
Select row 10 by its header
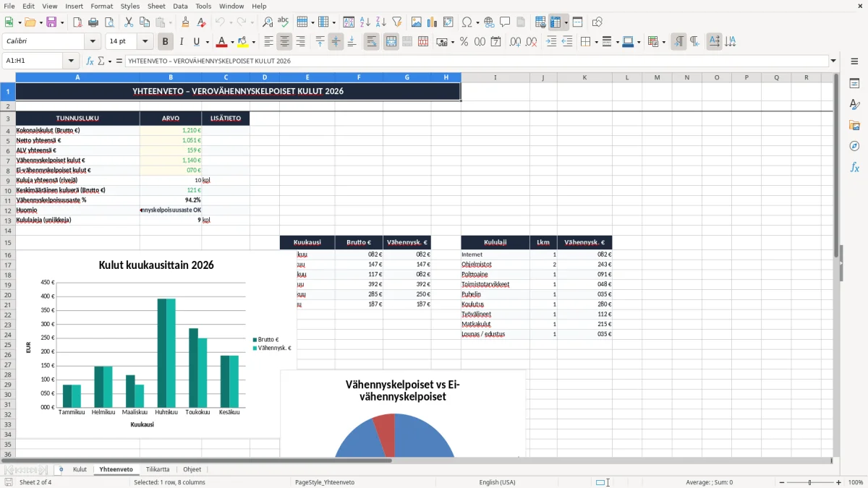7,190
